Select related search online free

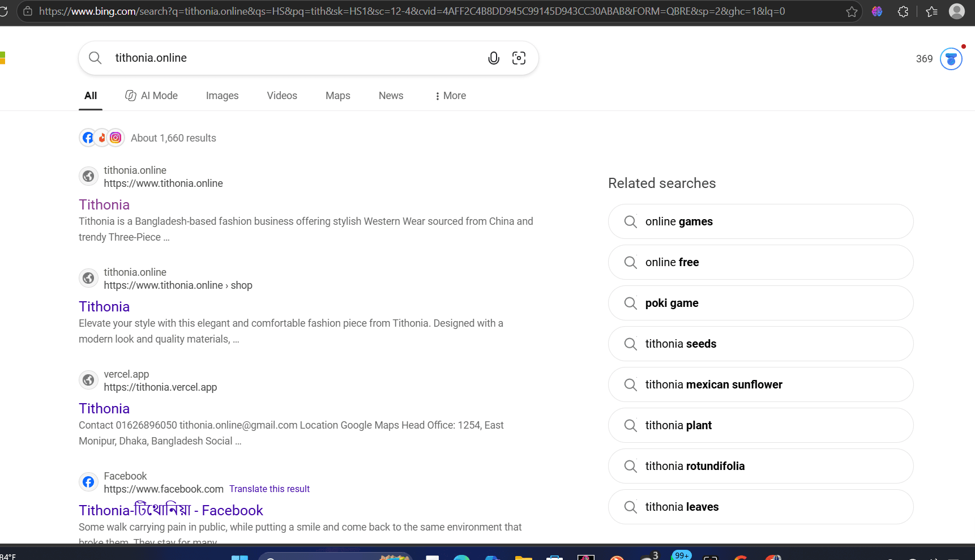760,262
